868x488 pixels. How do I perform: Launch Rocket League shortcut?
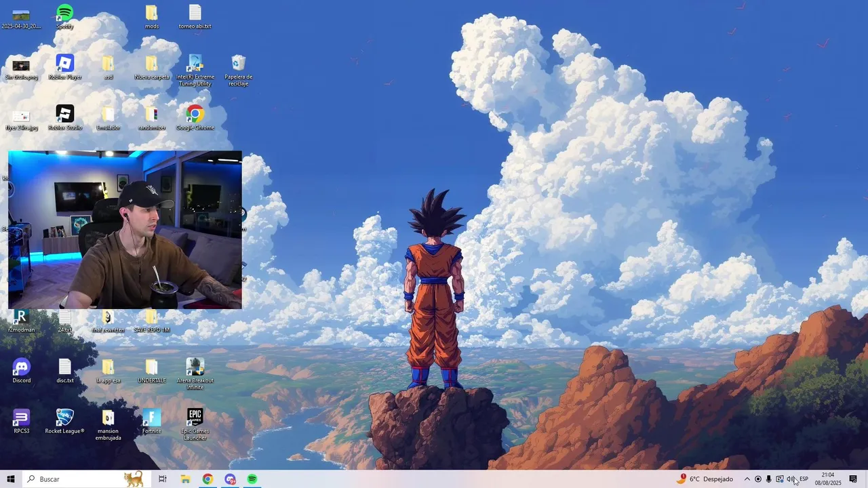64,422
